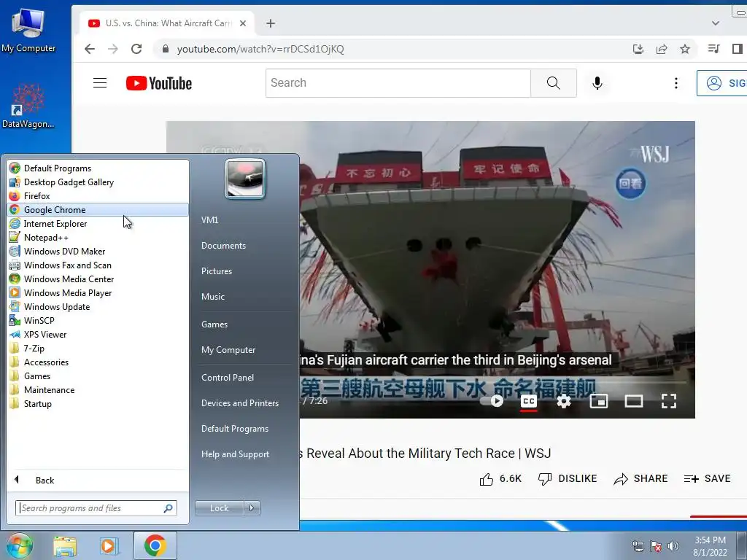Open the Chrome tab search chevron

715,23
